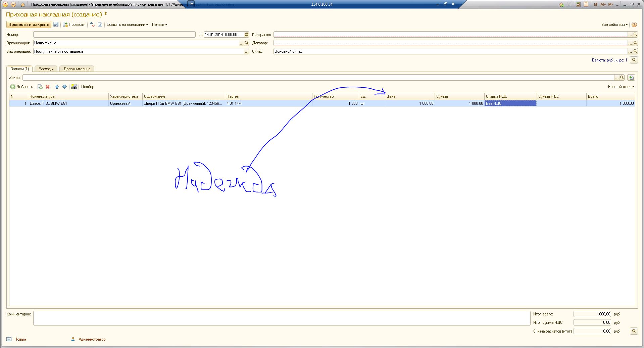The width and height of the screenshot is (644, 348).
Task: Open calendar picker next to date field
Action: (x=247, y=35)
